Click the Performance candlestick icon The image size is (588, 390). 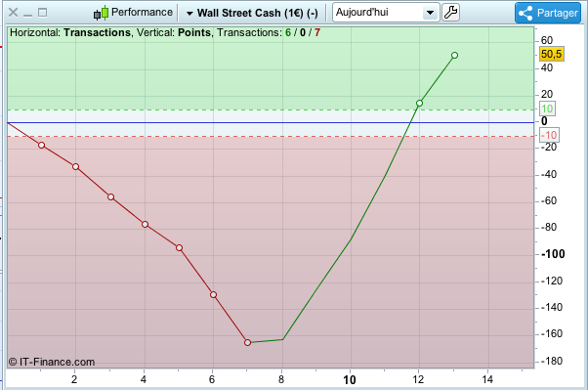click(x=101, y=13)
